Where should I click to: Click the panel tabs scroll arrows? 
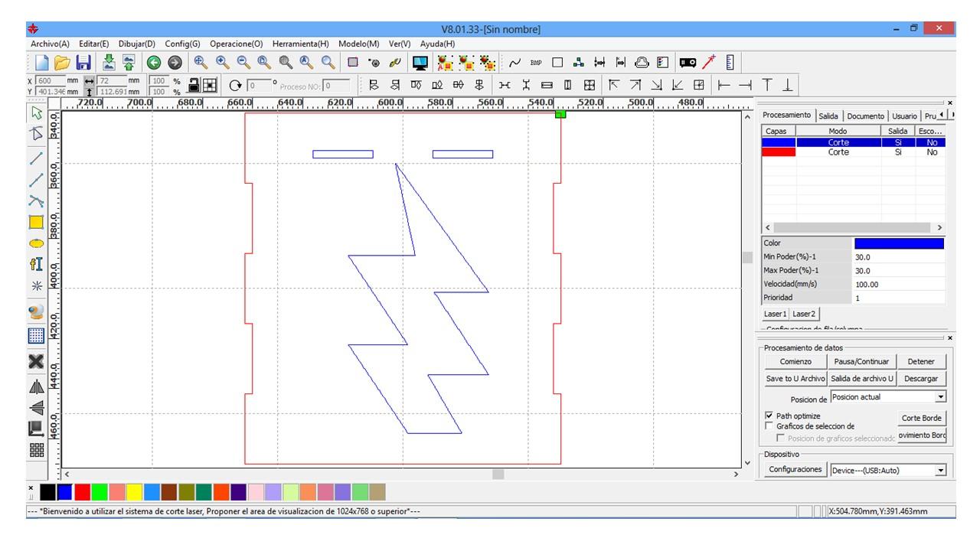946,115
